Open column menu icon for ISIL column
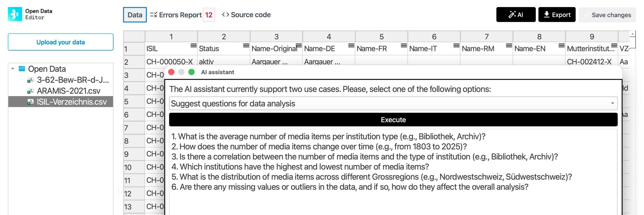Image resolution: width=644 pixels, height=215 pixels. point(194,45)
